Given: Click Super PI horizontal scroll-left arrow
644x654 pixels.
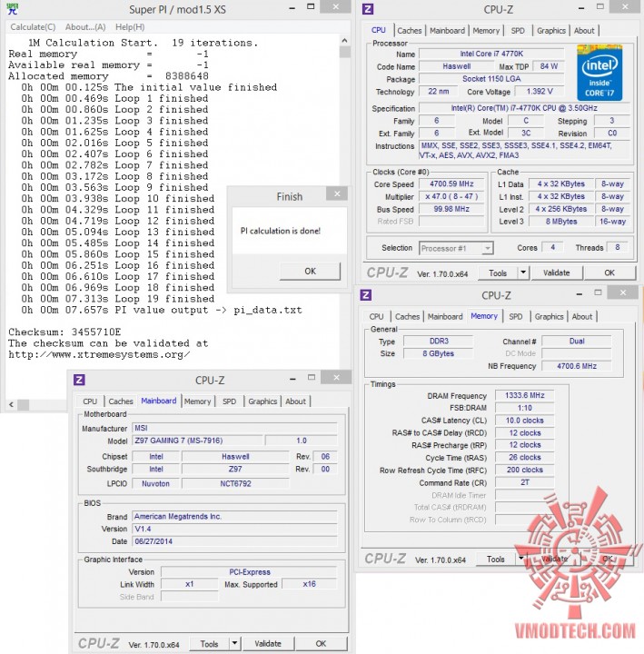Looking at the screenshot, I should click(x=11, y=404).
